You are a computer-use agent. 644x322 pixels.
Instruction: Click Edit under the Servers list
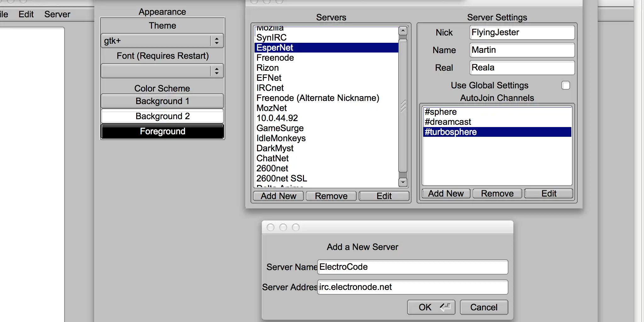pos(384,196)
